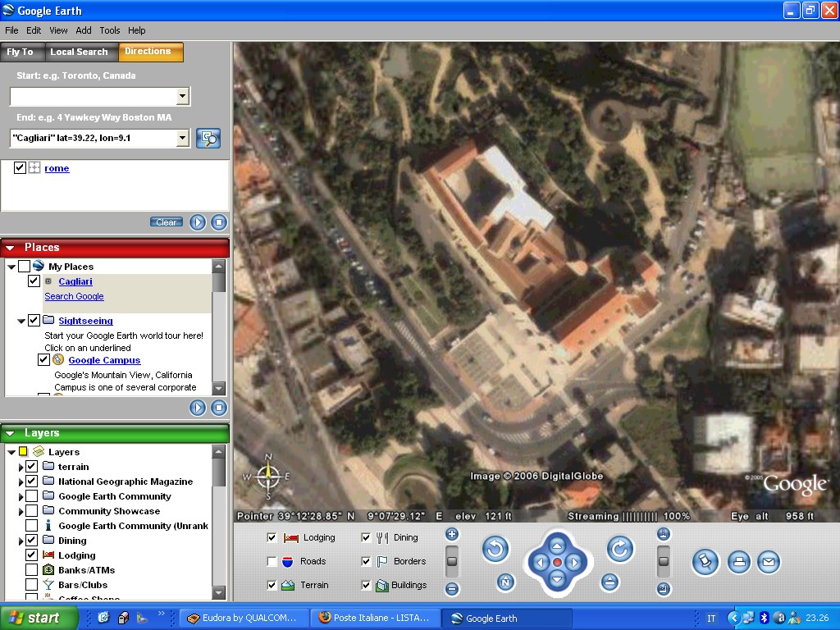840x630 pixels.
Task: Rotate the view counter-clockwise
Action: [495, 549]
